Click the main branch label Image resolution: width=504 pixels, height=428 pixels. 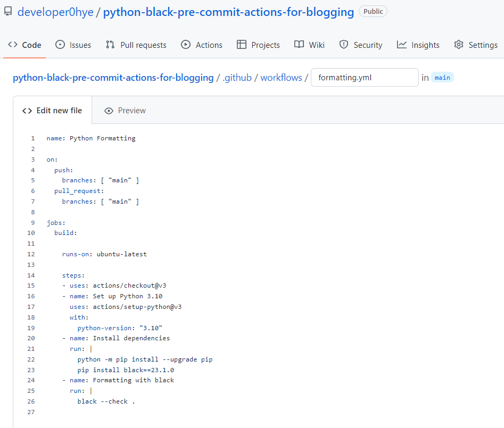click(442, 78)
